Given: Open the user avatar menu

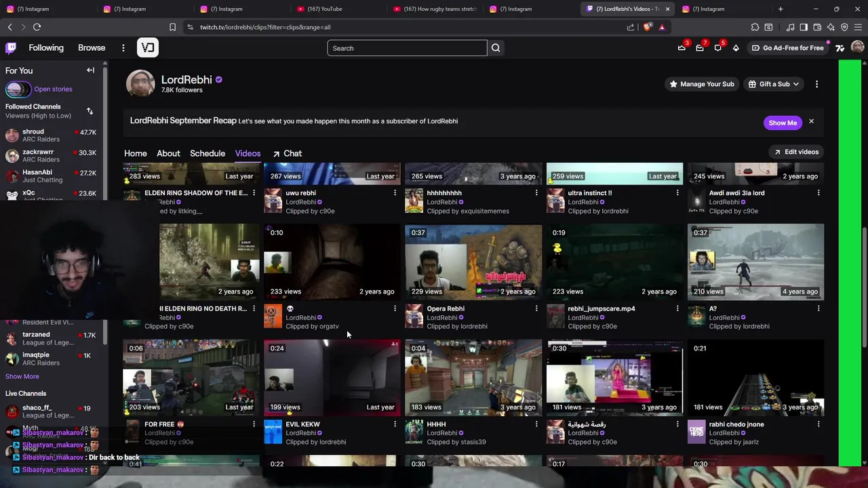Looking at the screenshot, I should tap(857, 47).
